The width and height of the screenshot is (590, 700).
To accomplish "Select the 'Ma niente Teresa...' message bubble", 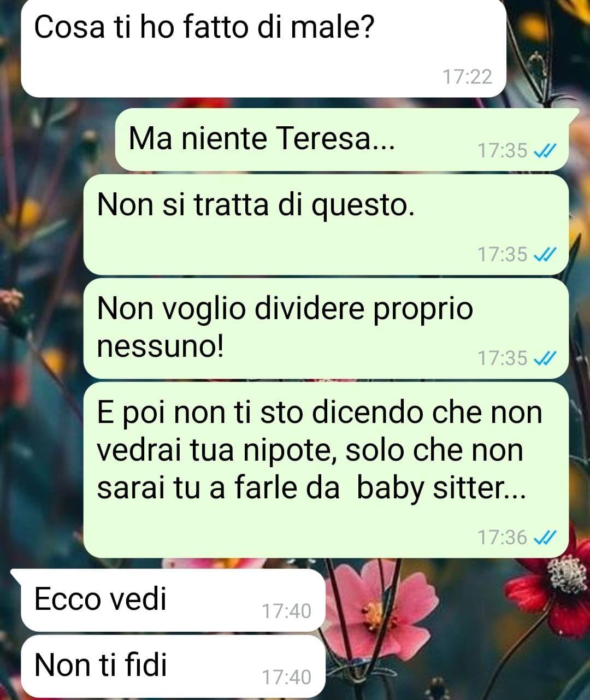I will coord(341,139).
